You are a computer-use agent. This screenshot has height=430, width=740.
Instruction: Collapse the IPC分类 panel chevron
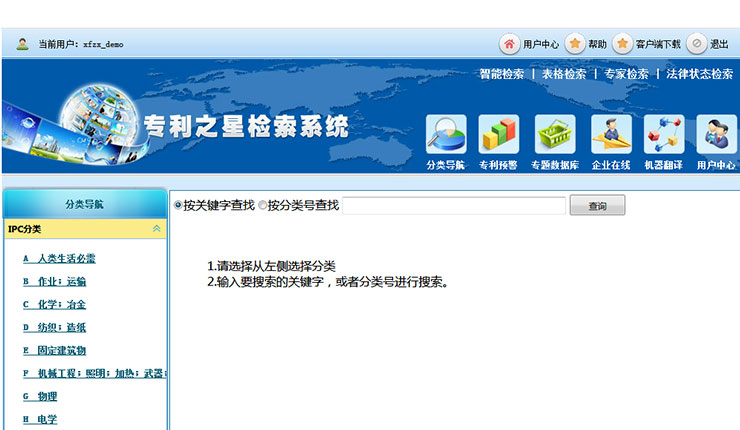(x=156, y=229)
